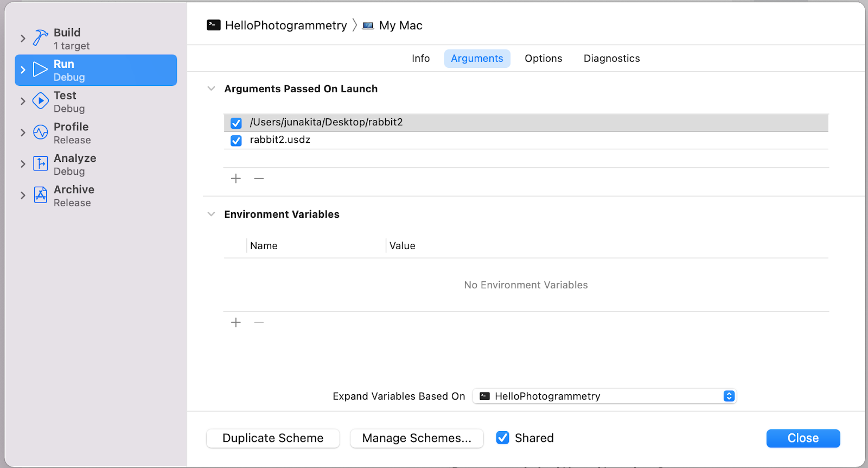
Task: Select the Archive Release row
Action: coord(95,196)
